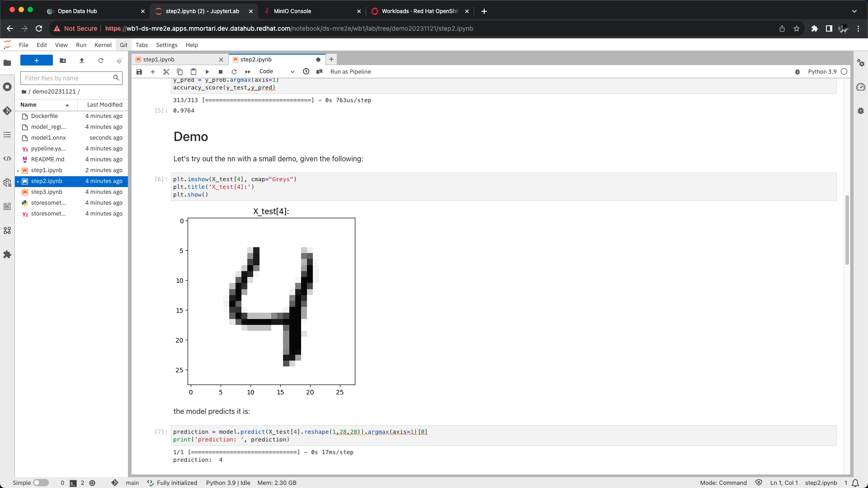Save the notebook with the disk icon

pyautogui.click(x=139, y=72)
